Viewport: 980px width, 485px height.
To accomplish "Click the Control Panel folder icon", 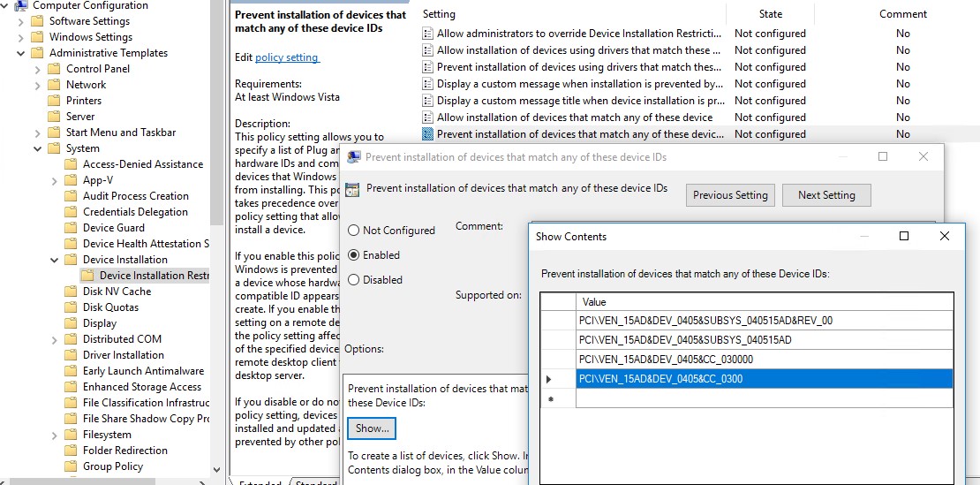I will point(55,69).
